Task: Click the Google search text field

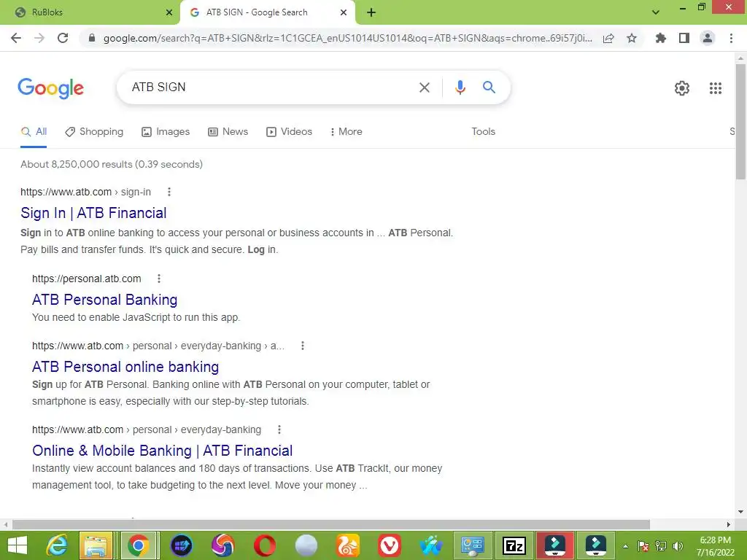Action: 269,87
